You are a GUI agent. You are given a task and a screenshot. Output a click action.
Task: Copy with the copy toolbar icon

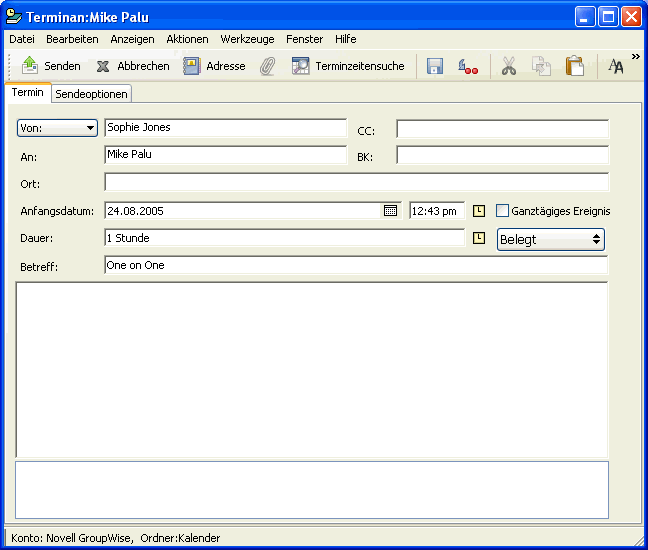point(541,66)
